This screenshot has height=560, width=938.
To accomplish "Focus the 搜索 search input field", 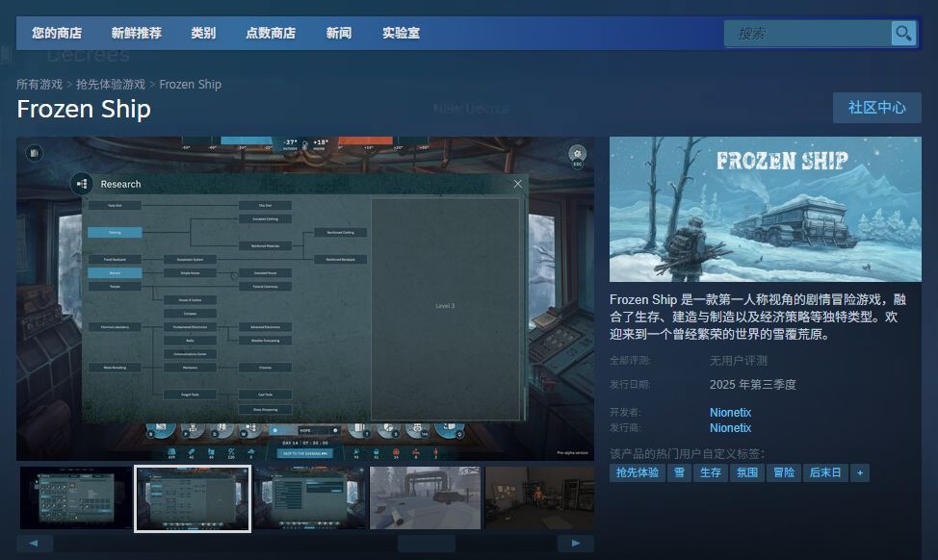I will tap(807, 34).
